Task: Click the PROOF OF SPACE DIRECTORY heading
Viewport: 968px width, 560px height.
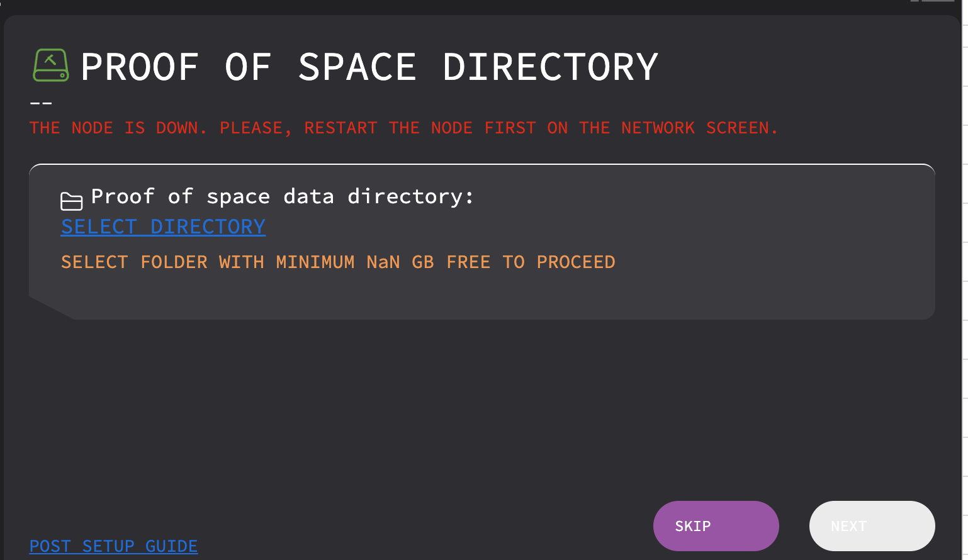Action: [368, 66]
